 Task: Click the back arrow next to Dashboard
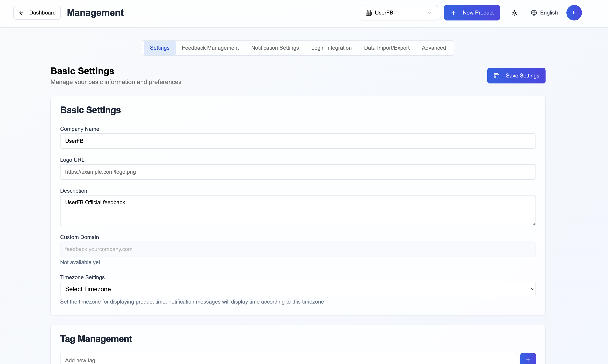pyautogui.click(x=22, y=13)
